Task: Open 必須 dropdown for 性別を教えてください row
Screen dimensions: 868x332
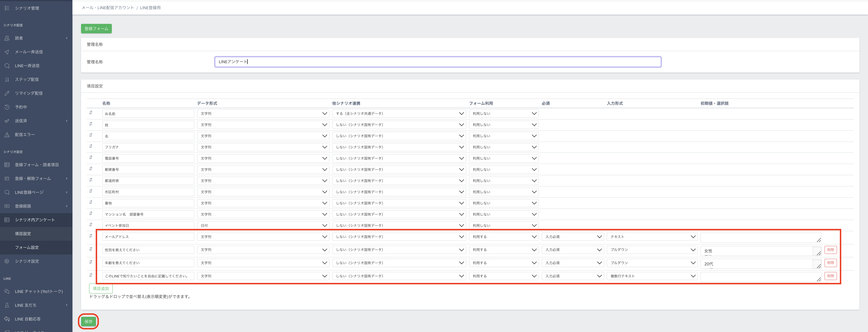Action: [572, 250]
